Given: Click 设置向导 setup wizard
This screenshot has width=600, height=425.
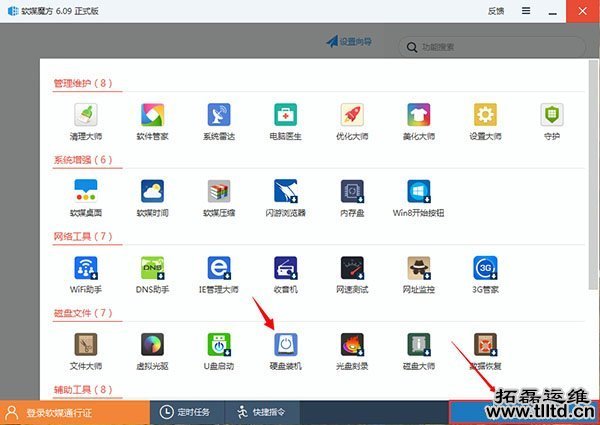Looking at the screenshot, I should [x=349, y=42].
